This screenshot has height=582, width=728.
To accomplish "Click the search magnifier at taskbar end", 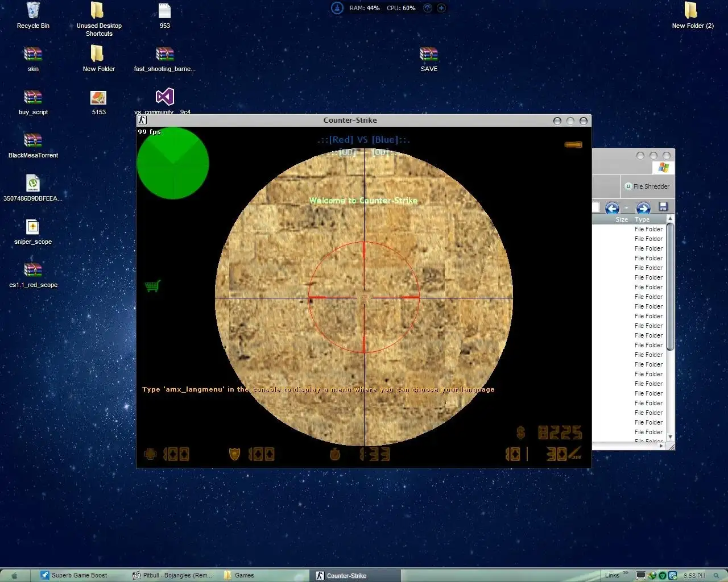I will click(x=716, y=576).
